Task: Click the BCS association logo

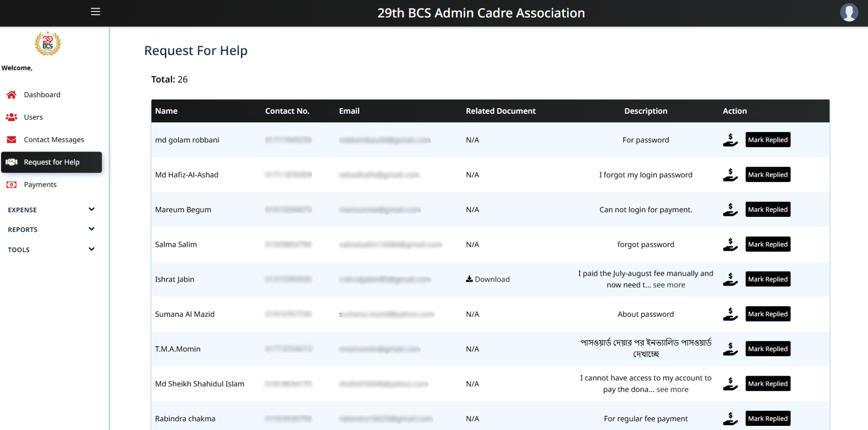Action: (x=48, y=44)
